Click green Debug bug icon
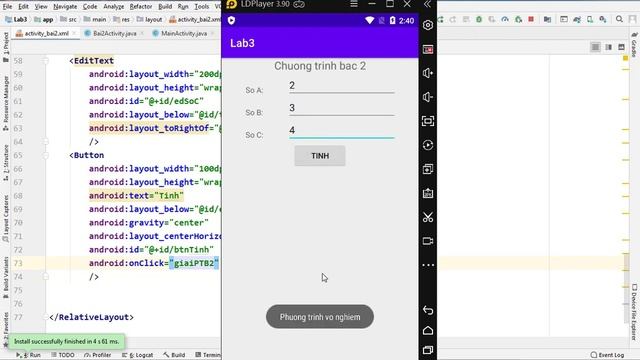 479,19
